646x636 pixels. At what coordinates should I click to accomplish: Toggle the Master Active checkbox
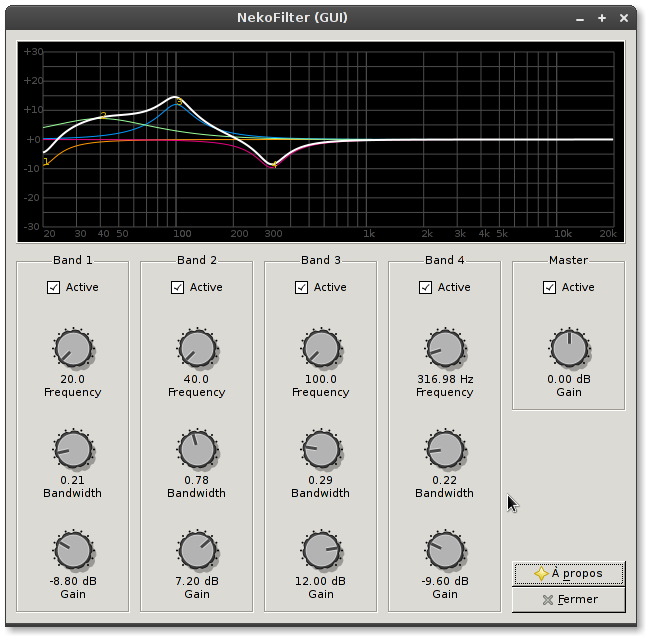[x=550, y=288]
